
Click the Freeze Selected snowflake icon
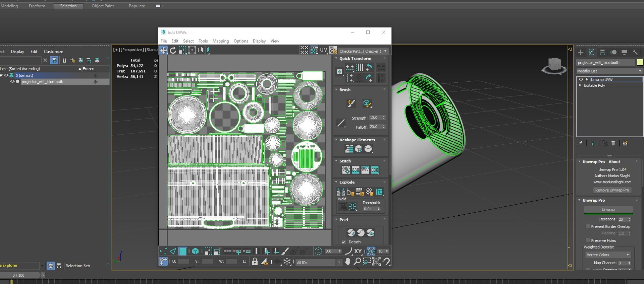coord(287,262)
